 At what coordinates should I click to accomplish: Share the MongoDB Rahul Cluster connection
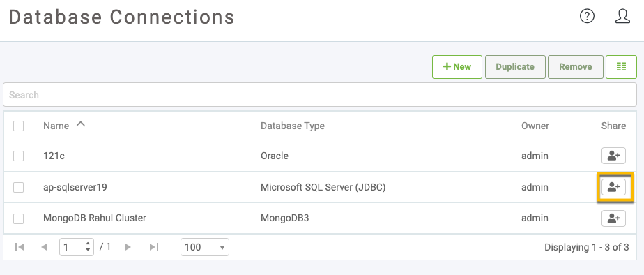[613, 218]
